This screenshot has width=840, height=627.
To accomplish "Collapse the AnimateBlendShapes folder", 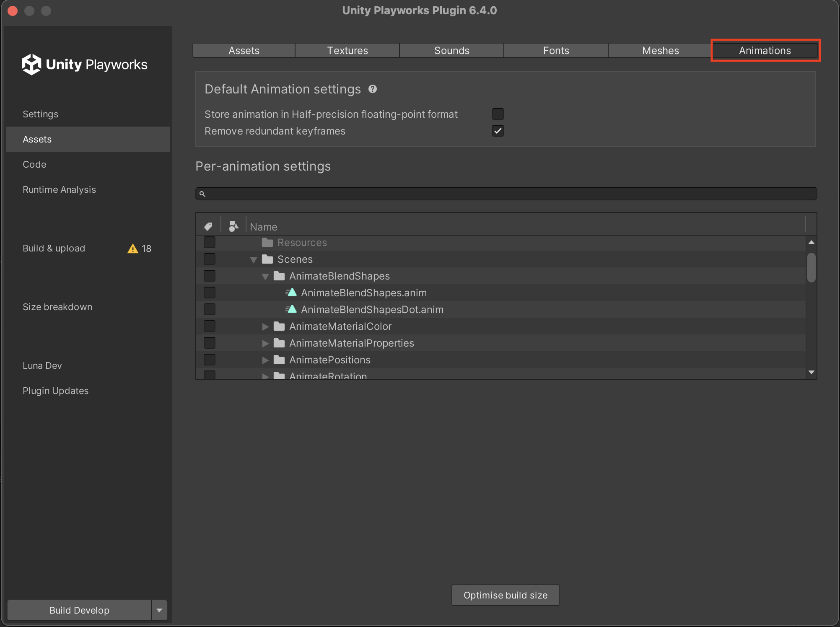I will tap(265, 277).
